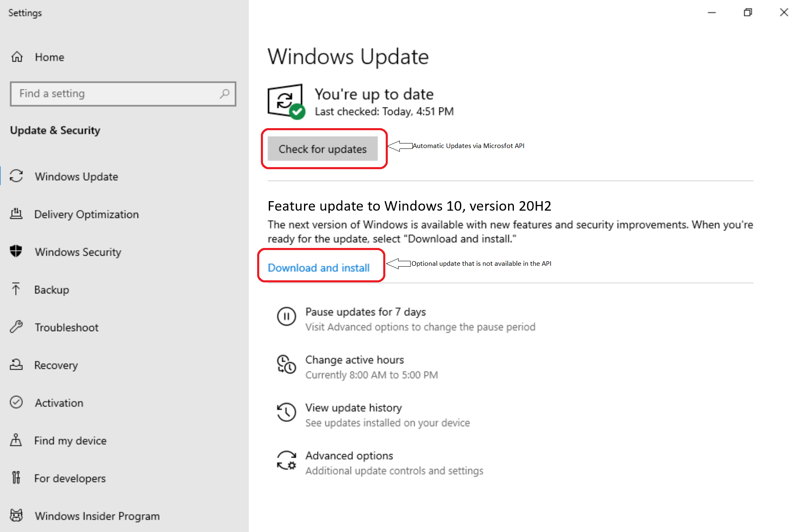This screenshot has width=798, height=532.
Task: Select the Activation page
Action: [x=58, y=403]
